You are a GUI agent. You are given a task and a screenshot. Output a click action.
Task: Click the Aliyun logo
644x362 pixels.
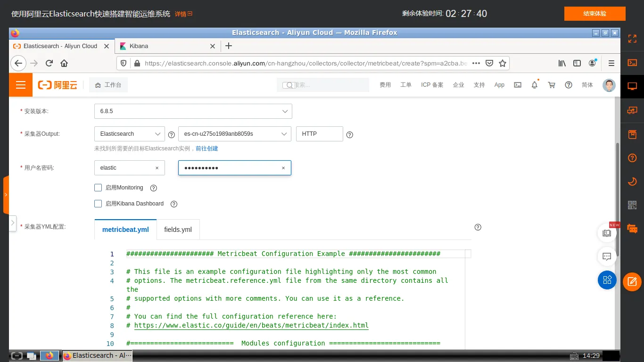click(x=58, y=85)
